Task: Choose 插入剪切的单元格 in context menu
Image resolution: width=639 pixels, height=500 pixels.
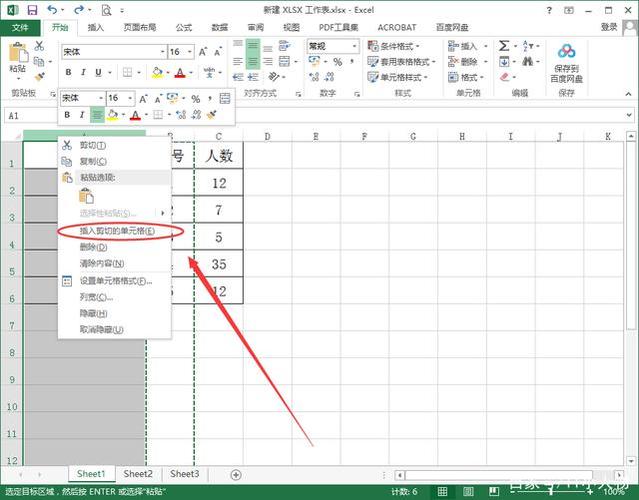Action: click(x=115, y=231)
